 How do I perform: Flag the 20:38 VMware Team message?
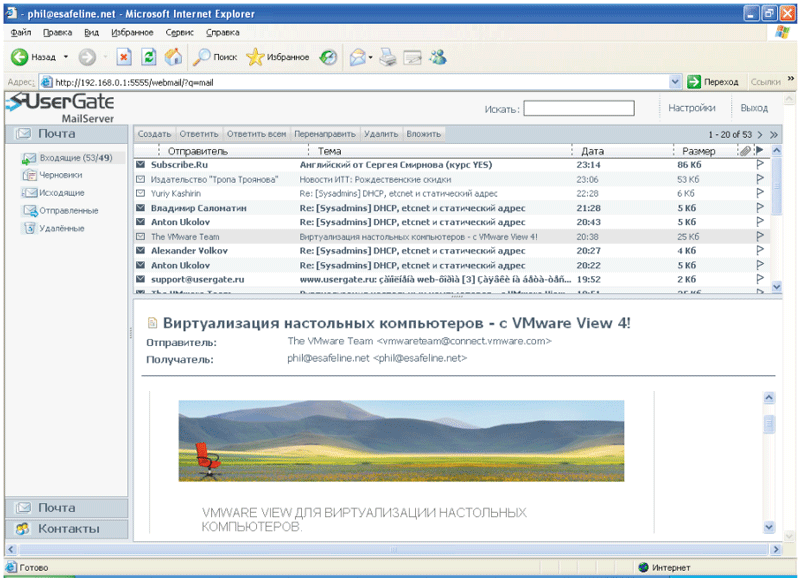tap(760, 236)
